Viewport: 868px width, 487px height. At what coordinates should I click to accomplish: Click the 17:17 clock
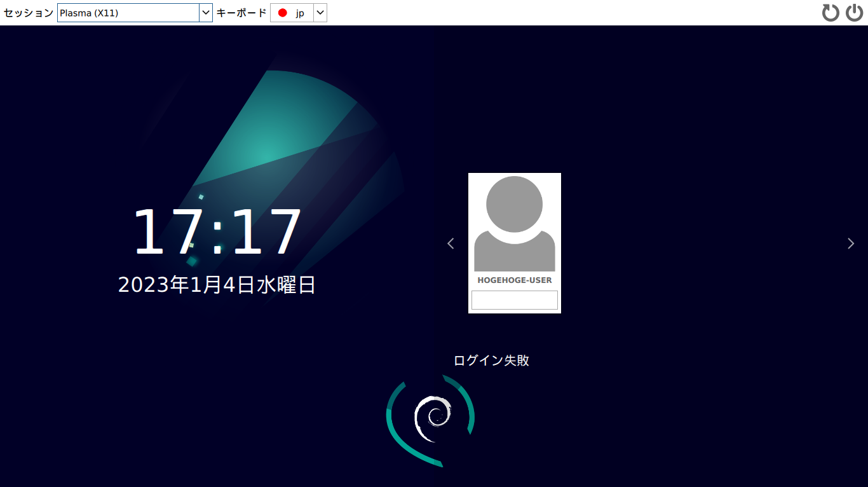217,232
